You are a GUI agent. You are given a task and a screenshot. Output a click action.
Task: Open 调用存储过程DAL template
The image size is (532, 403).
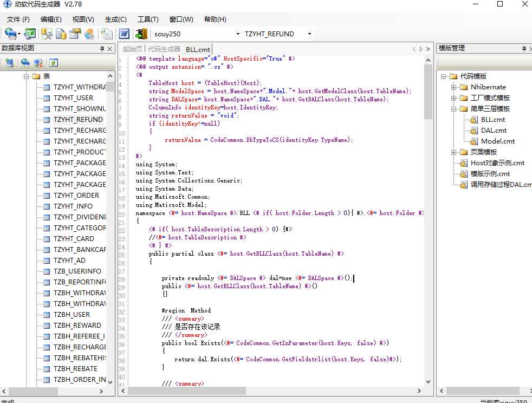[x=501, y=185]
